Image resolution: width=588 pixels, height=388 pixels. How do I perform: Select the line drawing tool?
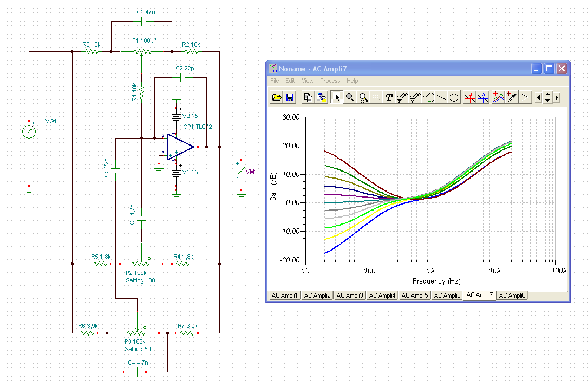(441, 97)
